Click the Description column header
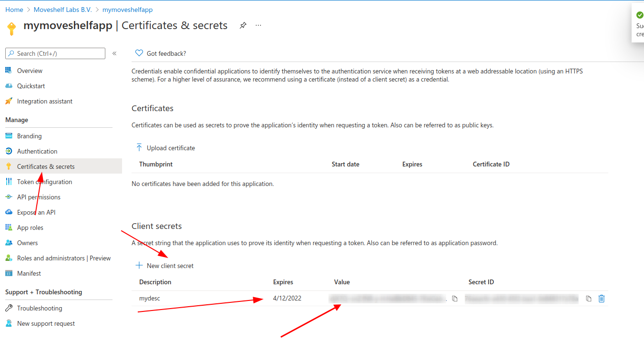The width and height of the screenshot is (644, 362). tap(155, 282)
